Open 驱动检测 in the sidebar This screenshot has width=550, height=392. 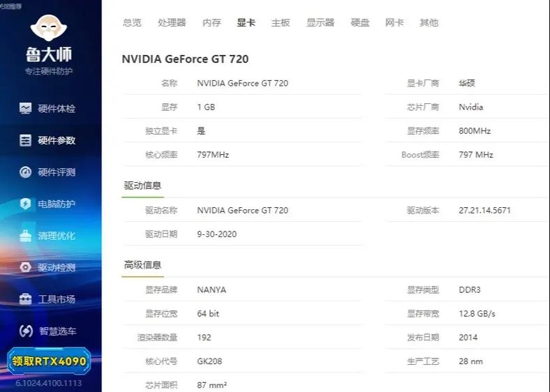[x=47, y=268]
